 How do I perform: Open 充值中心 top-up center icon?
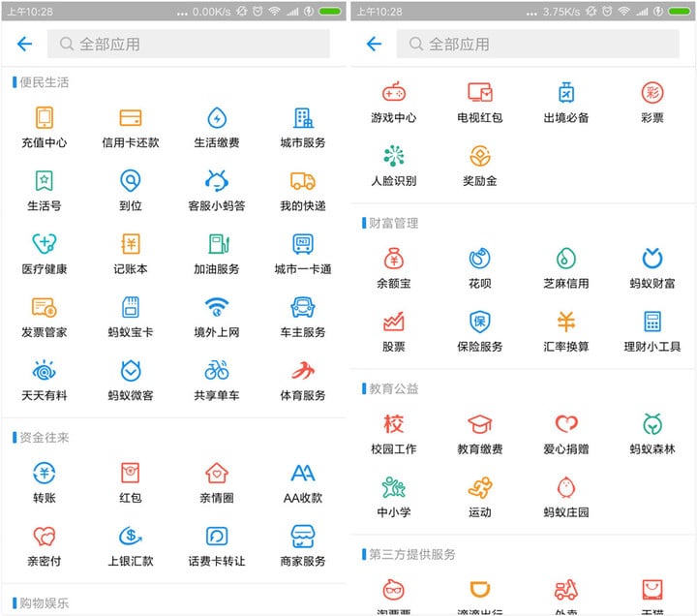point(44,118)
